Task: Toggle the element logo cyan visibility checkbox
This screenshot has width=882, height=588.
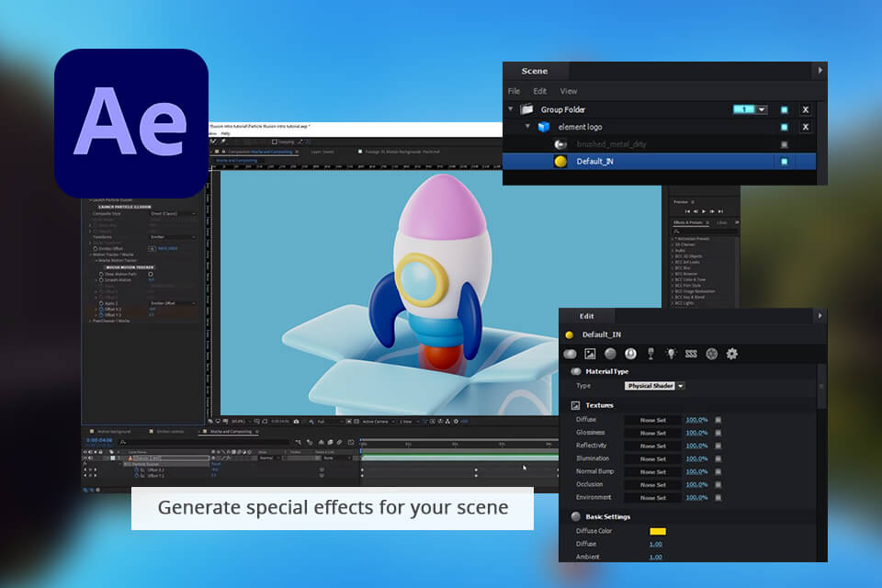Action: 784,127
